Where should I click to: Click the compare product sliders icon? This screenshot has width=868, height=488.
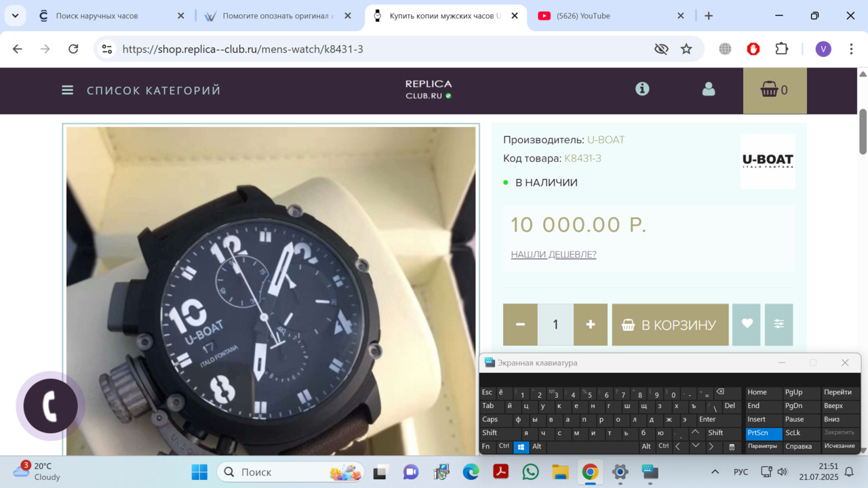tap(778, 325)
